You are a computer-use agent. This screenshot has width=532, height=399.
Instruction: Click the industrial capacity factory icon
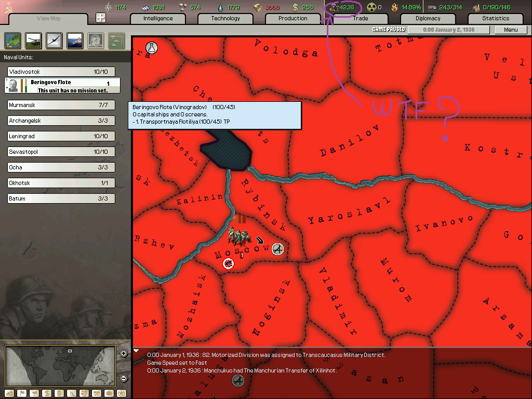476,7
